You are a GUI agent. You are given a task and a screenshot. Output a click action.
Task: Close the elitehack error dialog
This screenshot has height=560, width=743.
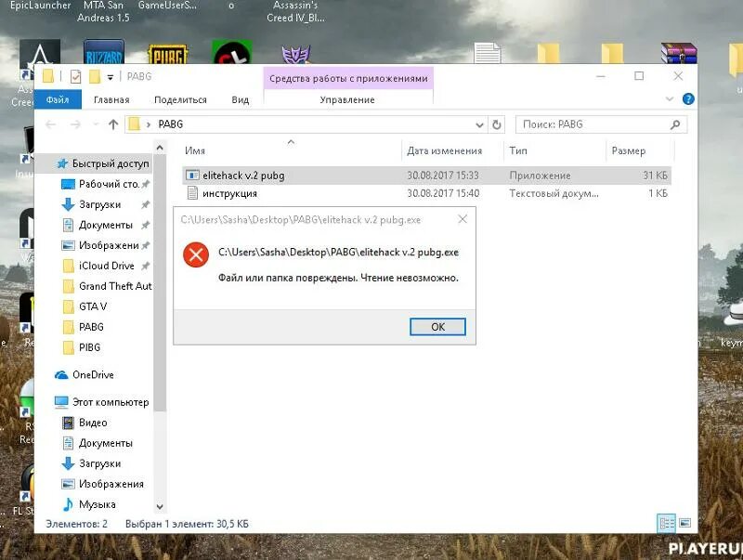pyautogui.click(x=463, y=219)
